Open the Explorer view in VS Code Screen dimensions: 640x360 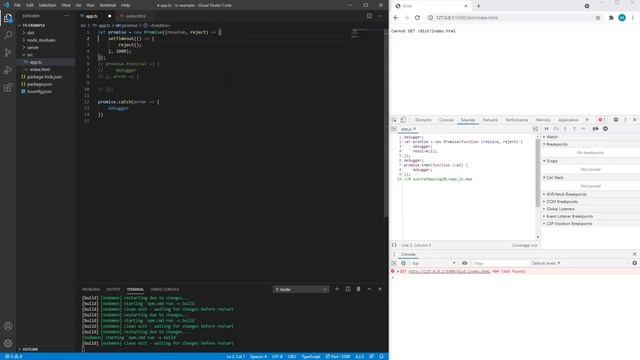pos(8,18)
